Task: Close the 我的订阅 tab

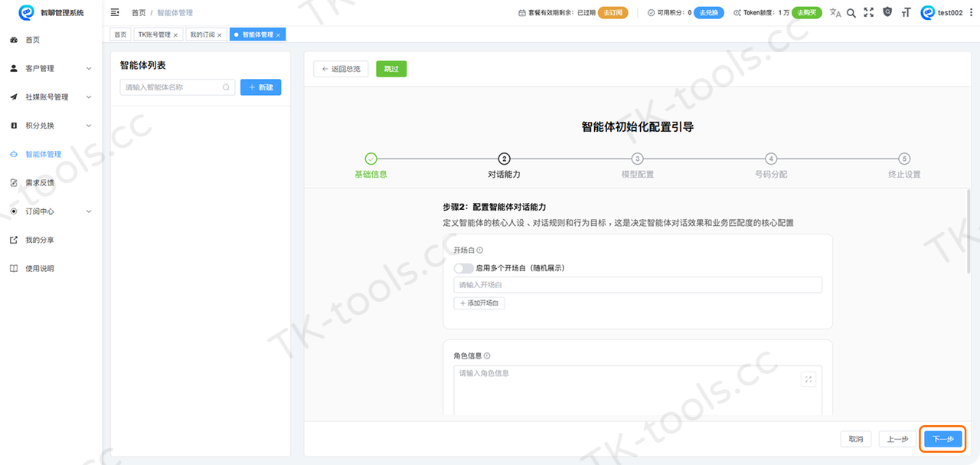Action: 220,35
